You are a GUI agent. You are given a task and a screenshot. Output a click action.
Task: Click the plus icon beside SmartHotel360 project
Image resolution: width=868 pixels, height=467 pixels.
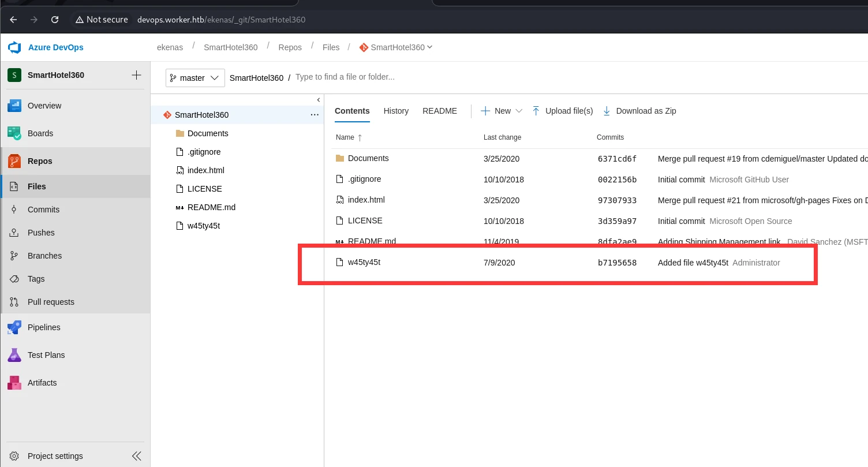coord(136,75)
